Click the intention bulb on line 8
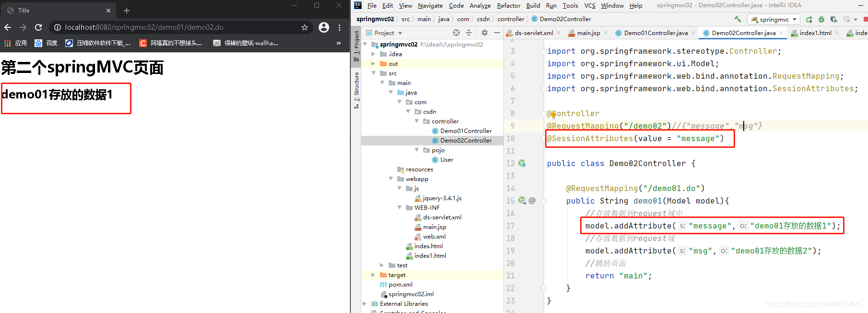This screenshot has width=868, height=313. [x=553, y=114]
